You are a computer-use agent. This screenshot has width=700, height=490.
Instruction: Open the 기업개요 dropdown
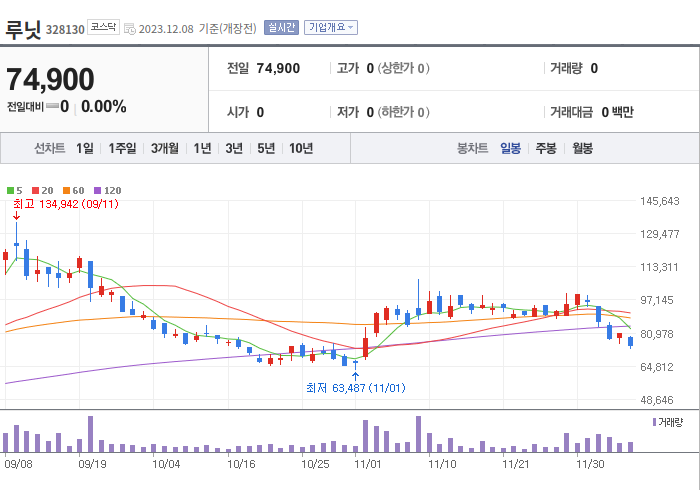coord(331,28)
